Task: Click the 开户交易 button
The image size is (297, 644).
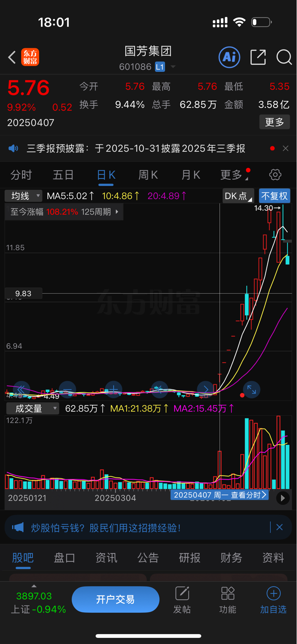Action: [115, 600]
